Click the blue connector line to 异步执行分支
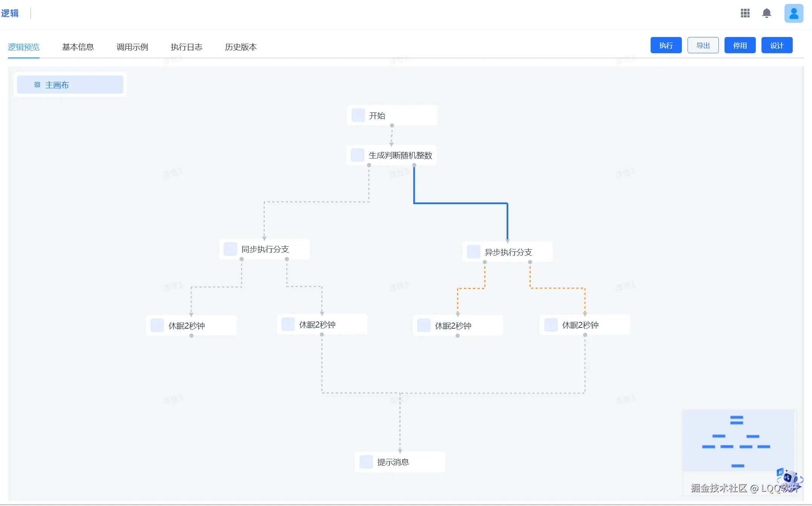Image resolution: width=812 pixels, height=506 pixels. (x=460, y=203)
